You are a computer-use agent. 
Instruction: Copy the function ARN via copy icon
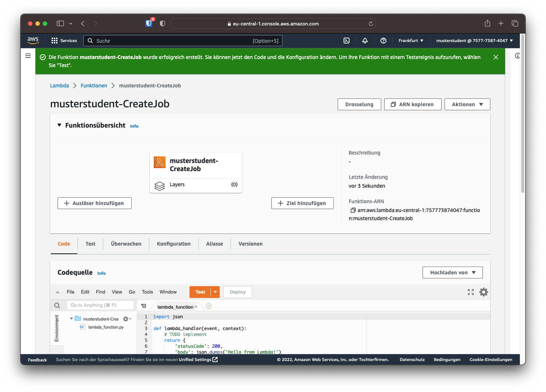click(x=353, y=210)
